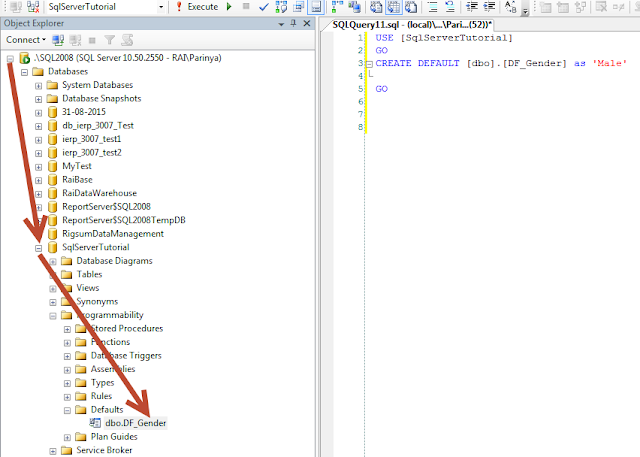Click the CREATE keyword on line 3
This screenshot has width=640, height=457.
click(x=393, y=63)
